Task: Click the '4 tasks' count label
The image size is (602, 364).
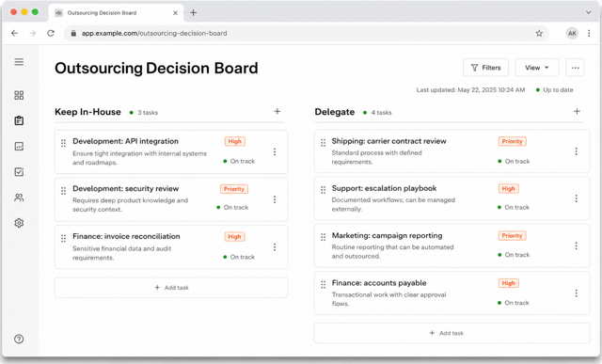Action: [381, 113]
